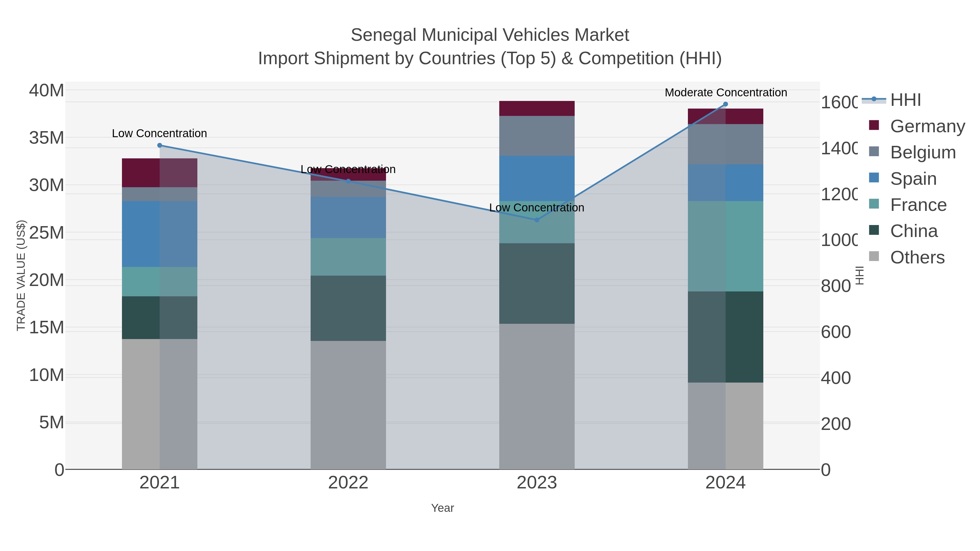Toggle the HHI line legend entry
The height and width of the screenshot is (551, 980).
pyautogui.click(x=891, y=100)
